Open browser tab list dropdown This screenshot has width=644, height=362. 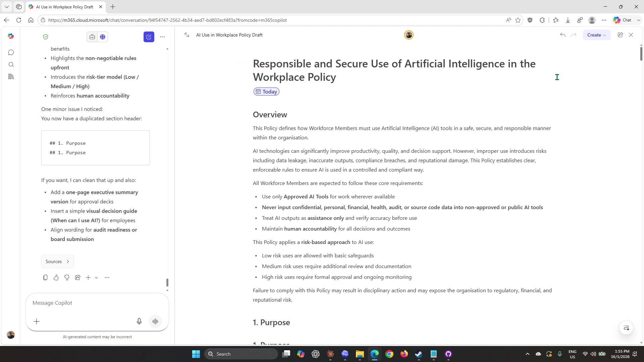(x=6, y=7)
